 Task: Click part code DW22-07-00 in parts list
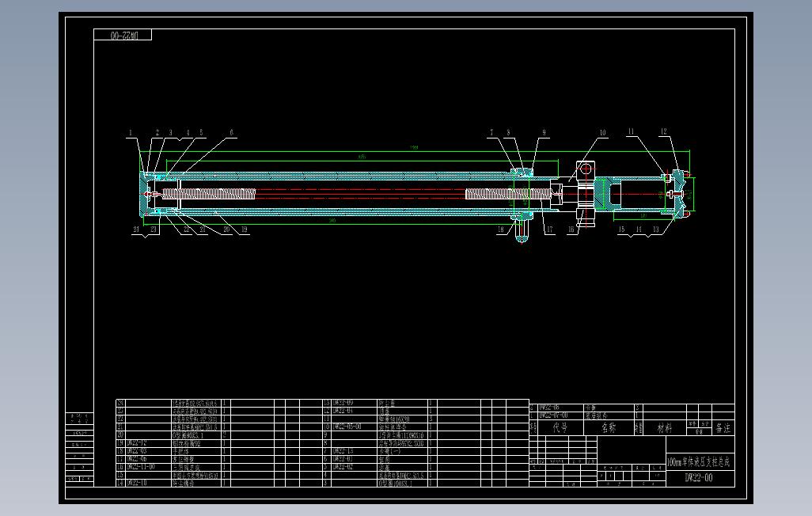[553, 415]
